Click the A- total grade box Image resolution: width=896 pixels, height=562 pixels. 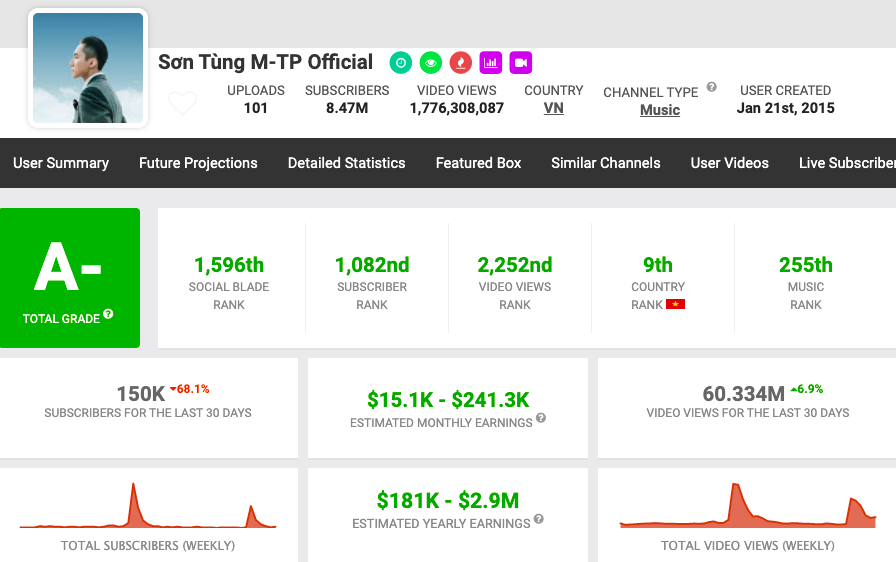pos(70,278)
